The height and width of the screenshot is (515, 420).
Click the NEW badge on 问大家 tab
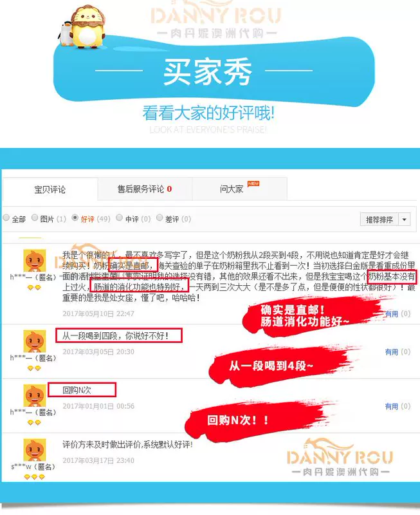point(253,183)
